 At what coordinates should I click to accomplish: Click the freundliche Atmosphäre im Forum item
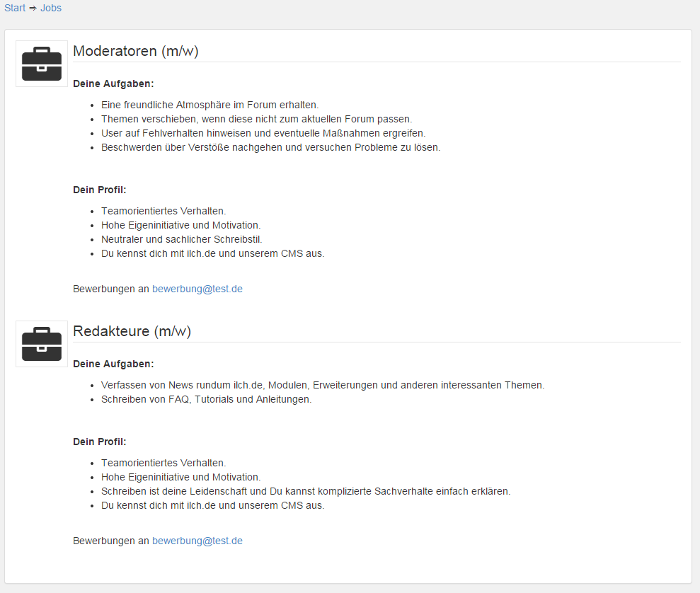(x=210, y=105)
